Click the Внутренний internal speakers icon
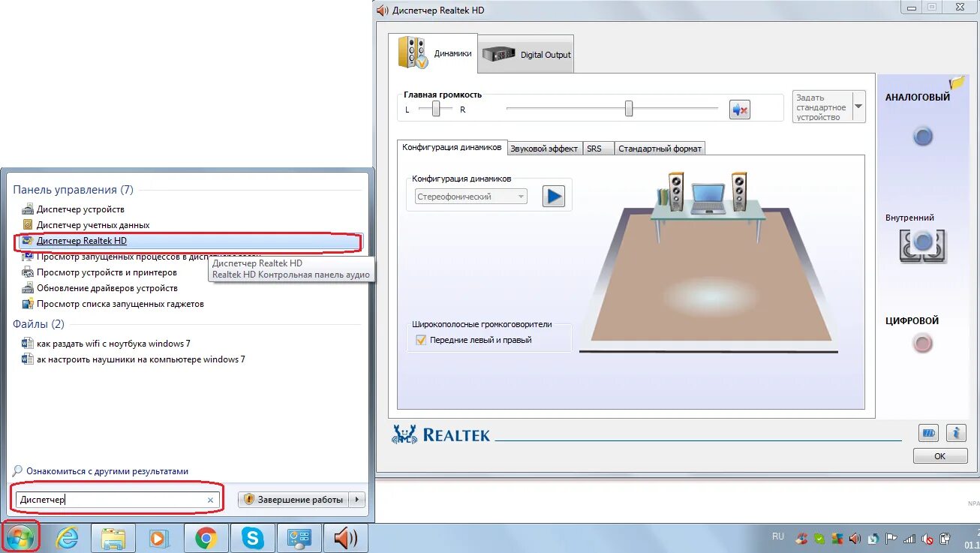 [923, 245]
